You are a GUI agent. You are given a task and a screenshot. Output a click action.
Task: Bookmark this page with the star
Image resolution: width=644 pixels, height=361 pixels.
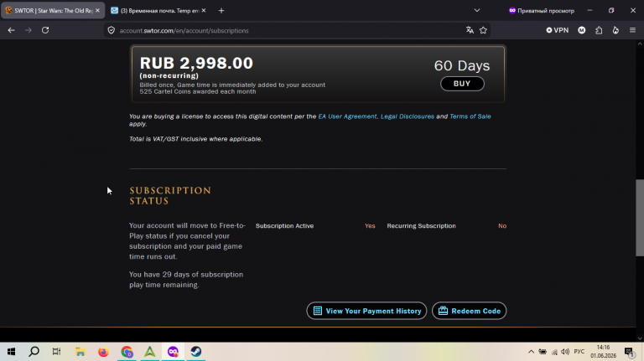coord(483,30)
